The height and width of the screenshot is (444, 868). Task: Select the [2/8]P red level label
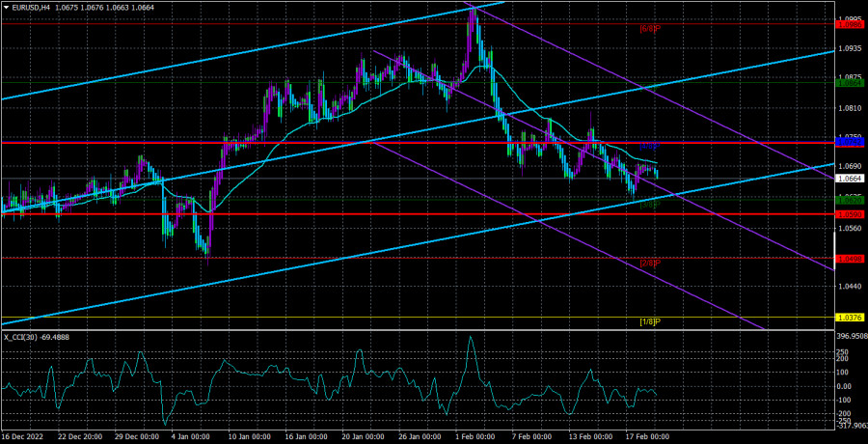pos(649,264)
